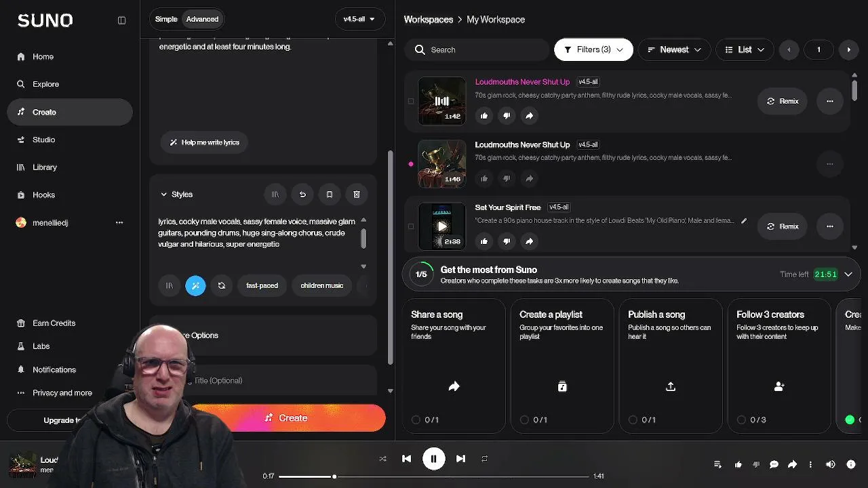
Task: Dislike the first Loudmouths Never Shut Up song
Action: (507, 116)
